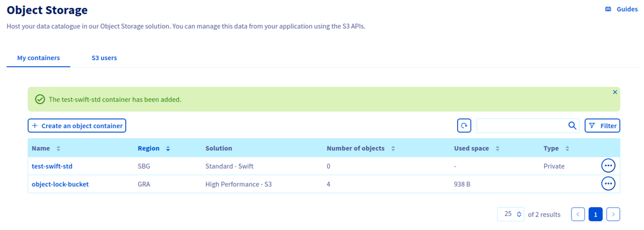
Task: Switch to the S3 users tab
Action: (104, 58)
